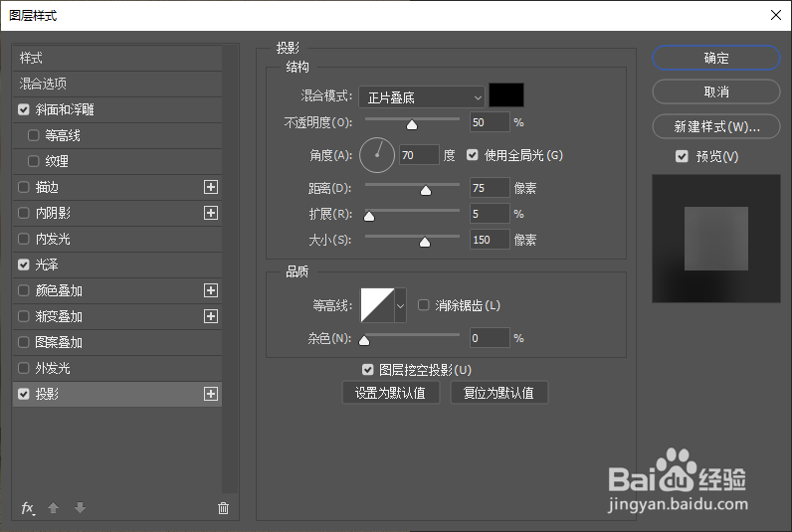Toggle 图层挖空投影 checkbox
Screen dimensions: 792x532
(368, 370)
